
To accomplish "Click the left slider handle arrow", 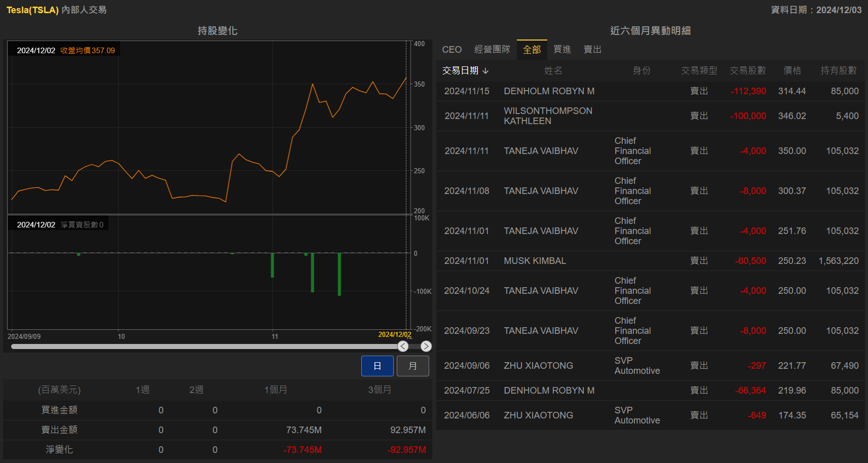I will (x=403, y=346).
